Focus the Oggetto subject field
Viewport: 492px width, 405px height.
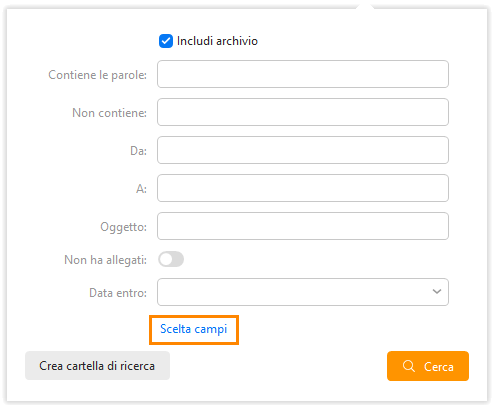(303, 226)
